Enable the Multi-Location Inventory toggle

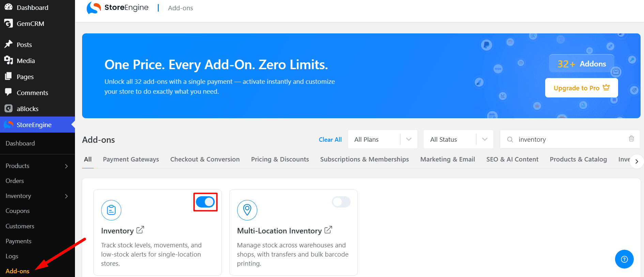click(341, 202)
